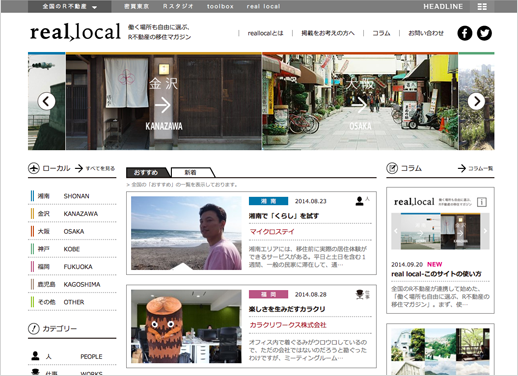Switch to the 新着 tab
The image size is (518, 376).
[192, 172]
